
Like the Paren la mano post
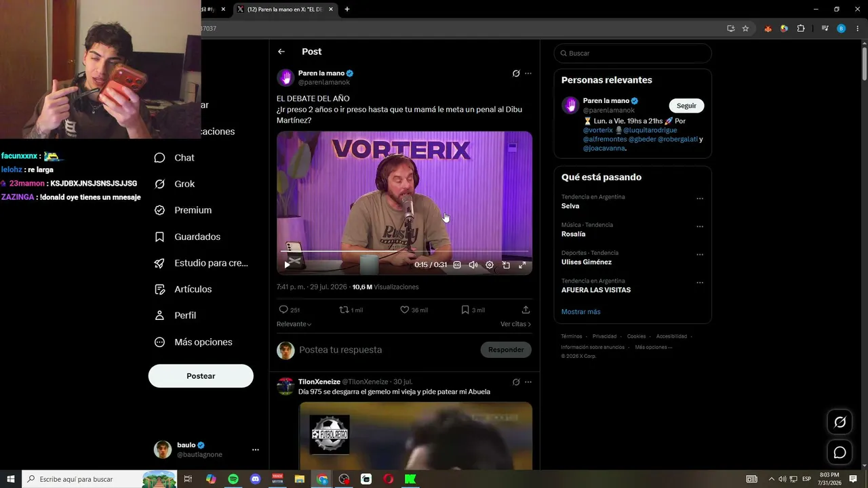(x=413, y=310)
